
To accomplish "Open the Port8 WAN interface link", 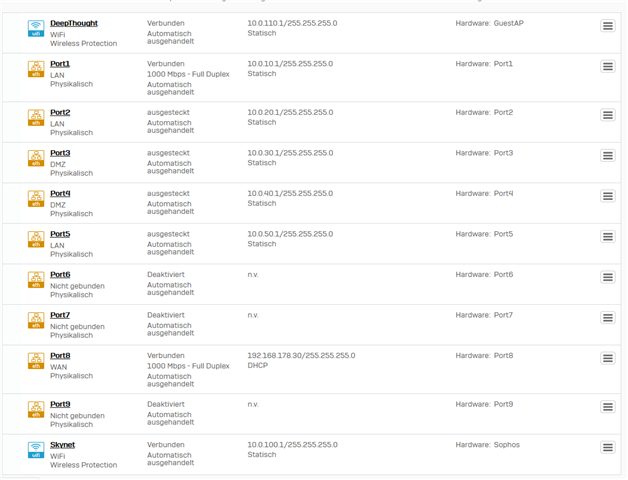I will (60, 355).
